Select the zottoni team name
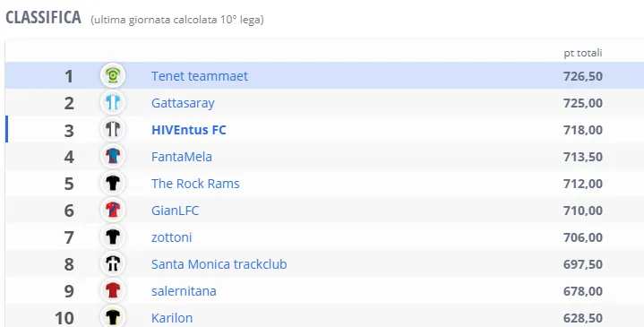 171,237
